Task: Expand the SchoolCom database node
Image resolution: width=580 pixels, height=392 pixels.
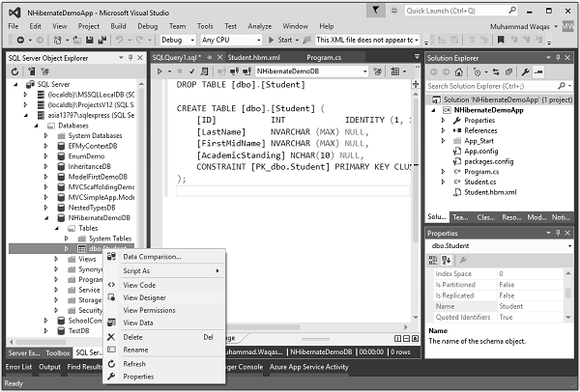Action: click(x=45, y=320)
